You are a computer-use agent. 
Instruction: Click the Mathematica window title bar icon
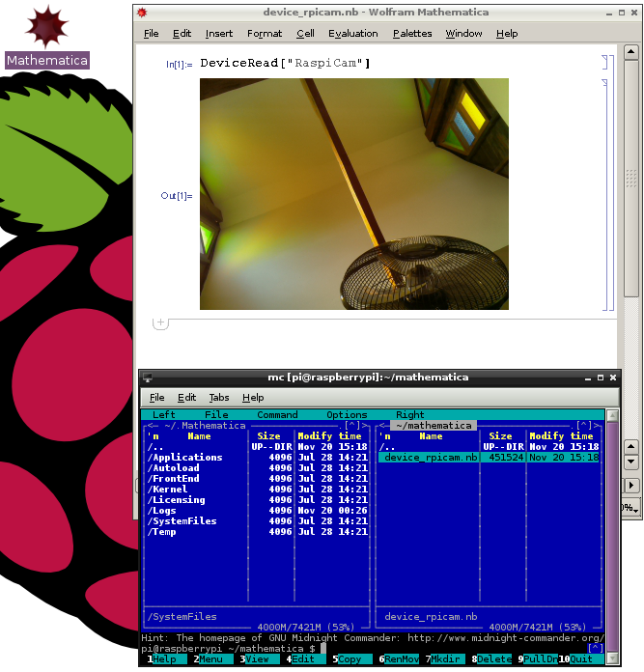click(143, 13)
